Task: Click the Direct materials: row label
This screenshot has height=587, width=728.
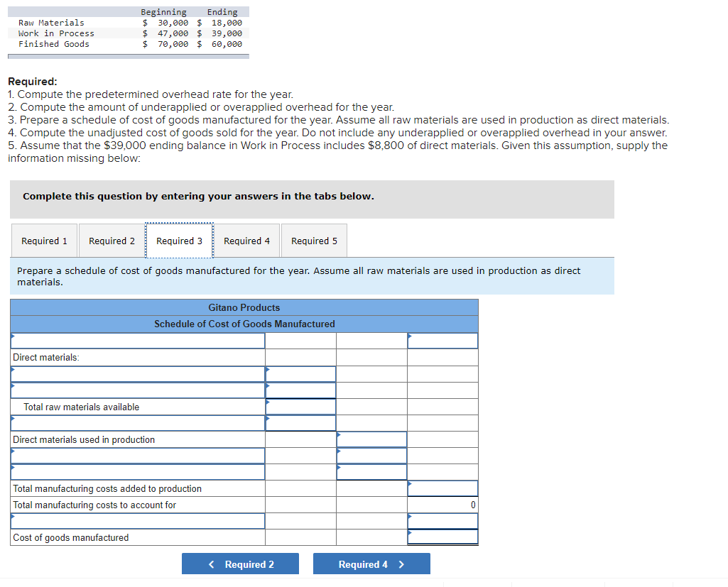Action: pos(46,357)
